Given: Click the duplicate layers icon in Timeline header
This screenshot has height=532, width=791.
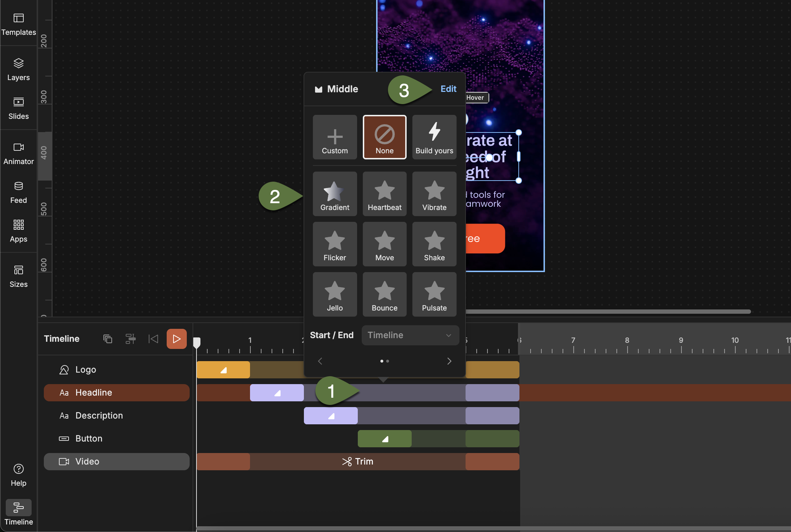Looking at the screenshot, I should pyautogui.click(x=108, y=339).
